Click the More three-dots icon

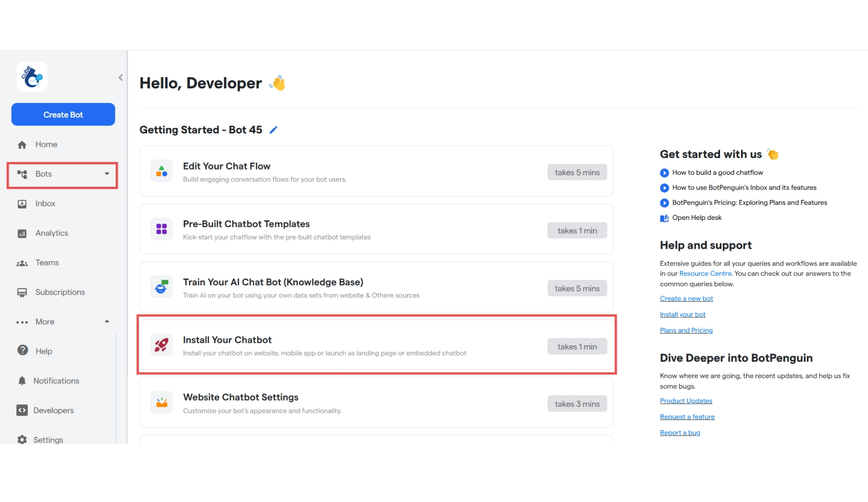point(22,322)
